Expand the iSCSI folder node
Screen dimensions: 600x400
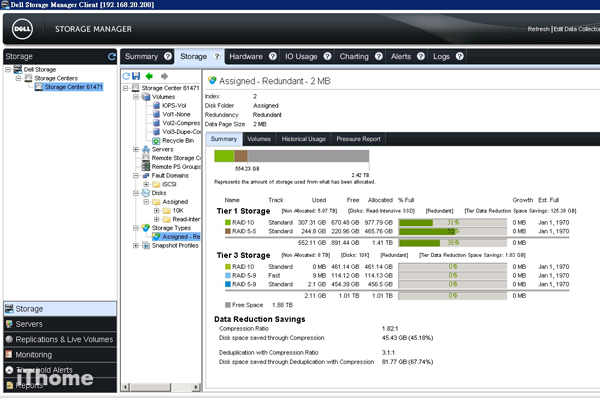146,184
